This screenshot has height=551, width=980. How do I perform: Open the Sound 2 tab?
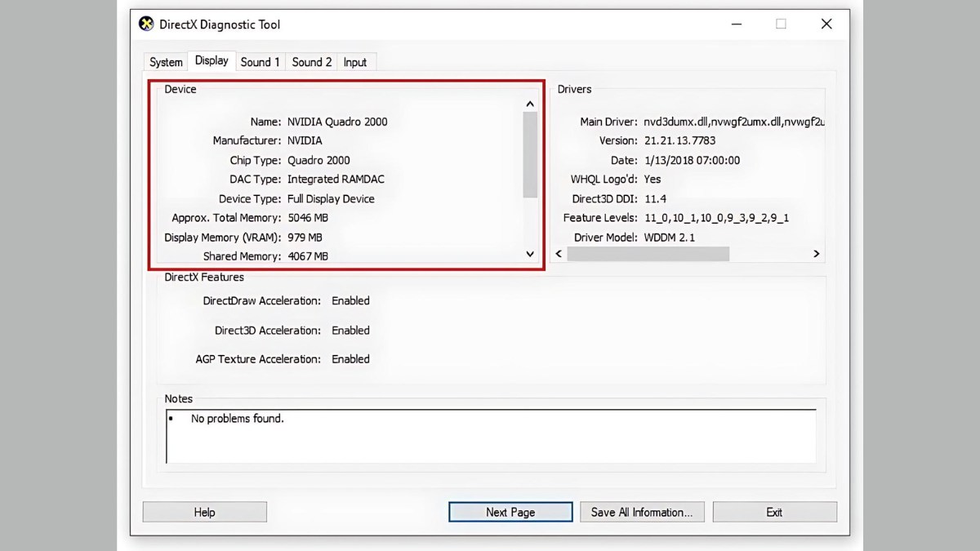pos(311,62)
